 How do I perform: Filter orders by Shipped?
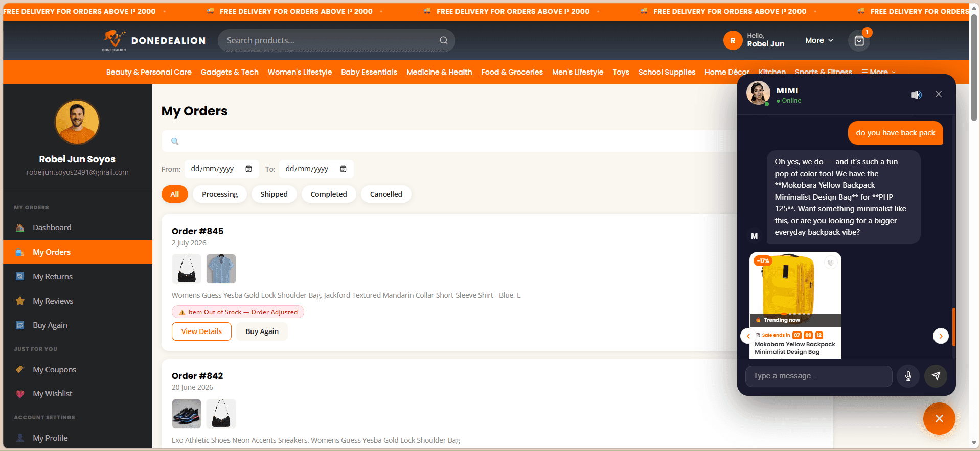tap(274, 194)
